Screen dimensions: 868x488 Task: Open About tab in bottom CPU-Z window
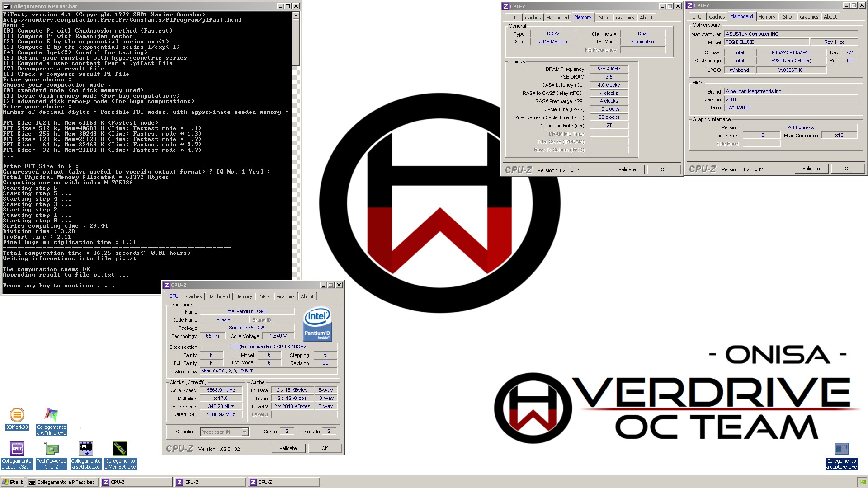307,296
